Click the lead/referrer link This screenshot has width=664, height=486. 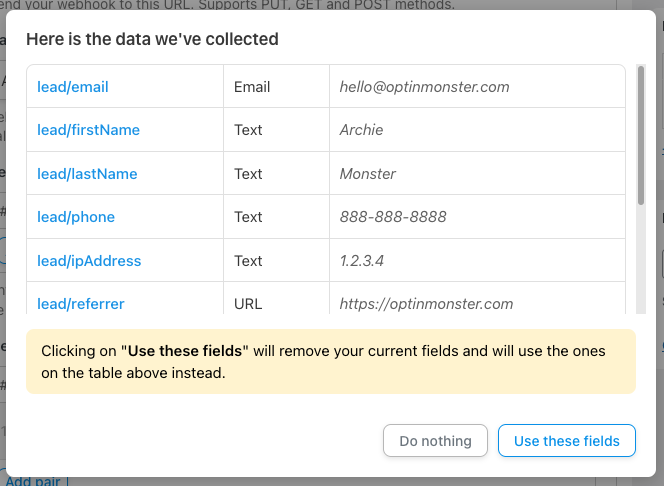[81, 304]
